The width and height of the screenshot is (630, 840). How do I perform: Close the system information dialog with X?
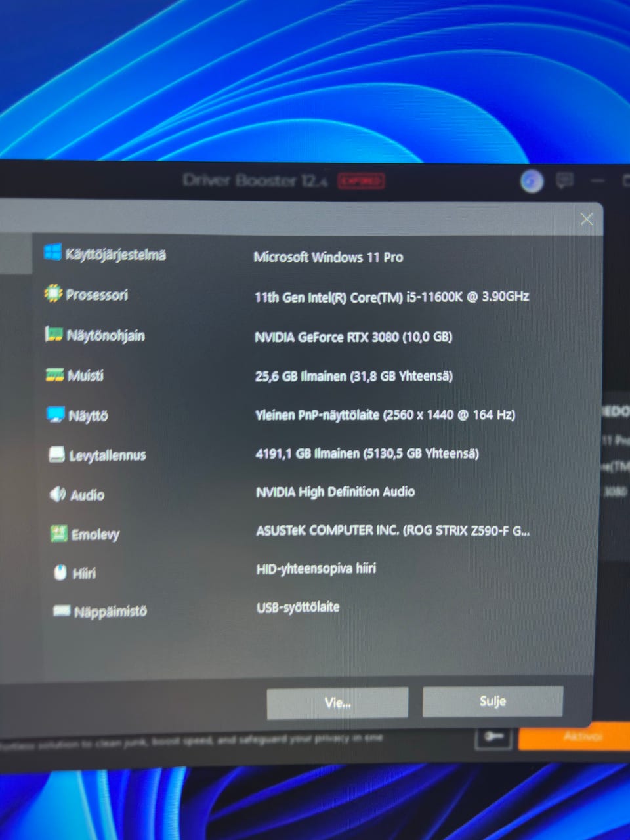pos(587,219)
